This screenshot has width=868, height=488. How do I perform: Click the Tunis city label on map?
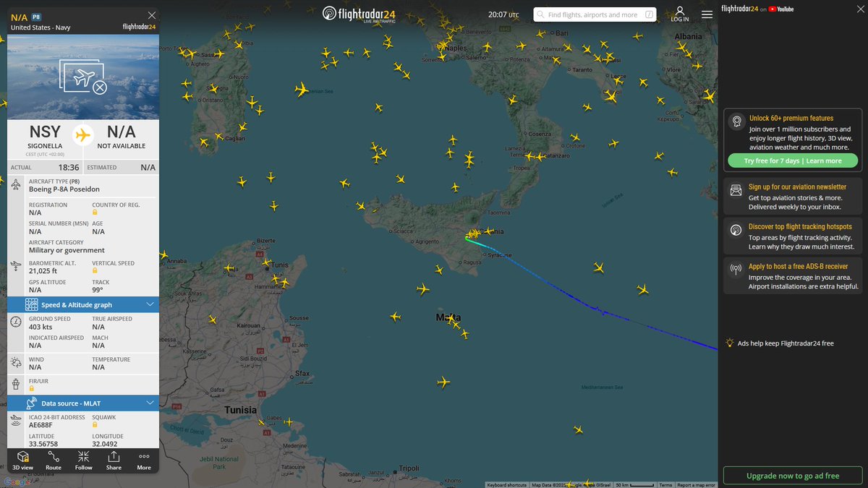[279, 265]
